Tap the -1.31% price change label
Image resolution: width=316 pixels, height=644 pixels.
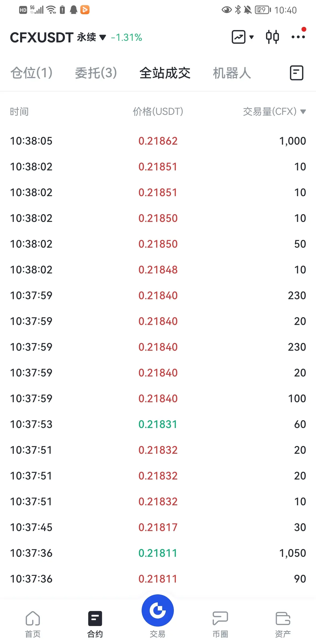(x=127, y=38)
